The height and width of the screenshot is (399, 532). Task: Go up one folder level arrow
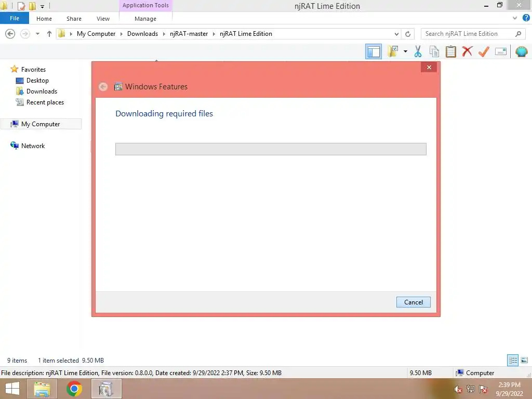49,34
